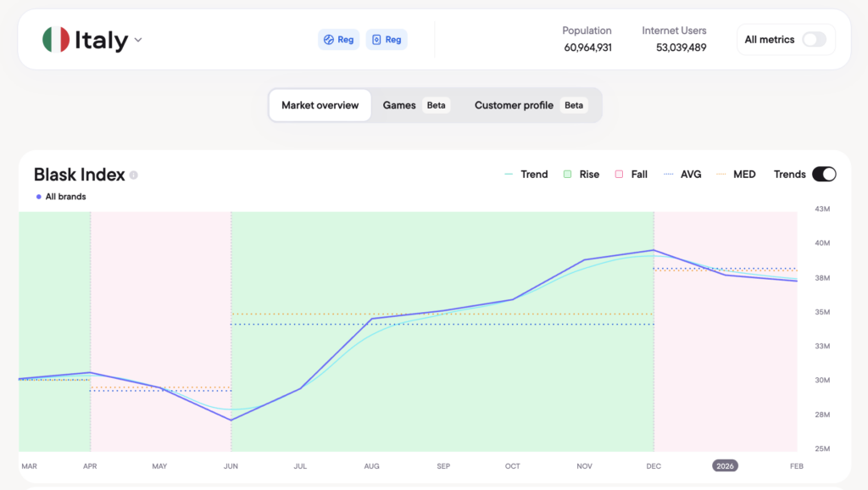868x490 pixels.
Task: Turn off the Trends toggle
Action: (x=824, y=175)
